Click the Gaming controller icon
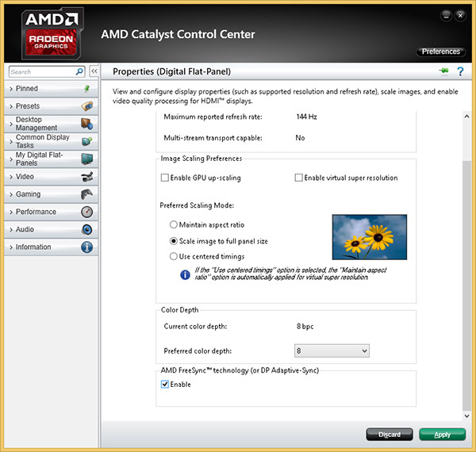Screen dimensions: 476x452 click(87, 194)
